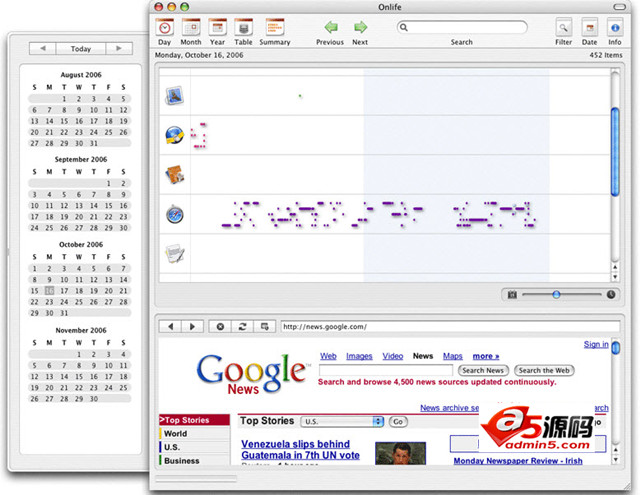Open page in external browser icon
Image resolution: width=640 pixels, height=495 pixels.
(264, 326)
